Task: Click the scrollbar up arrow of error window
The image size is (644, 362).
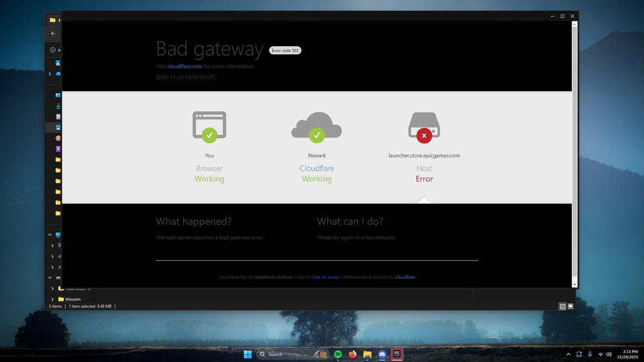Action: [575, 24]
